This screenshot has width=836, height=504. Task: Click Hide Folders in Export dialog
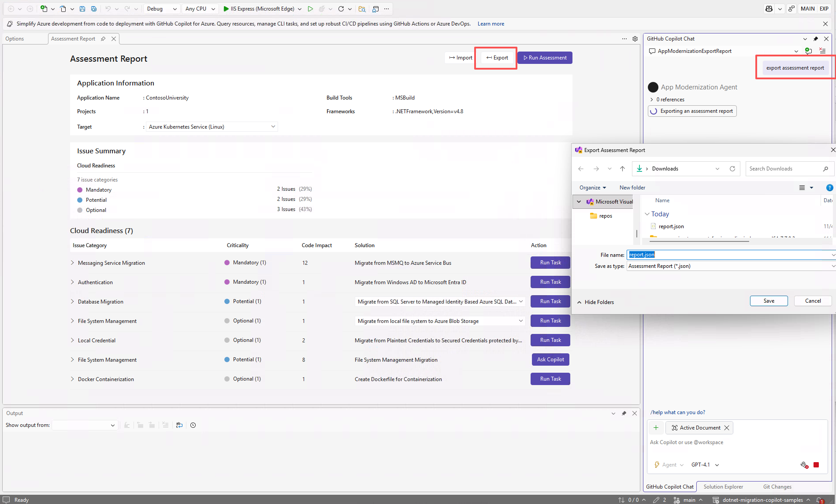point(595,302)
